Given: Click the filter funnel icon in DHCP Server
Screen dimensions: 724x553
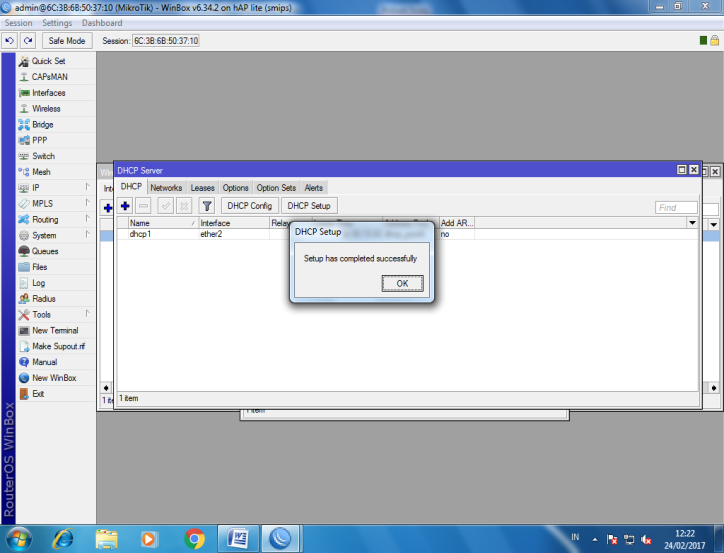Looking at the screenshot, I should coord(207,206).
